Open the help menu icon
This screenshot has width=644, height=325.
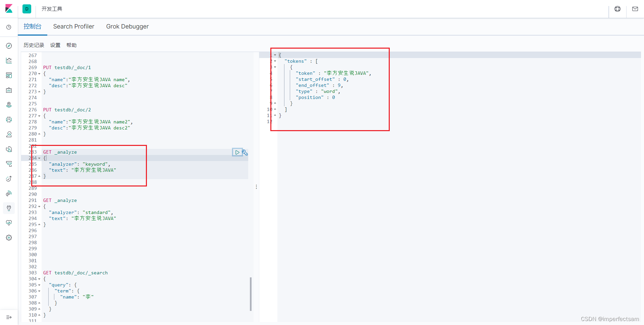pos(618,9)
